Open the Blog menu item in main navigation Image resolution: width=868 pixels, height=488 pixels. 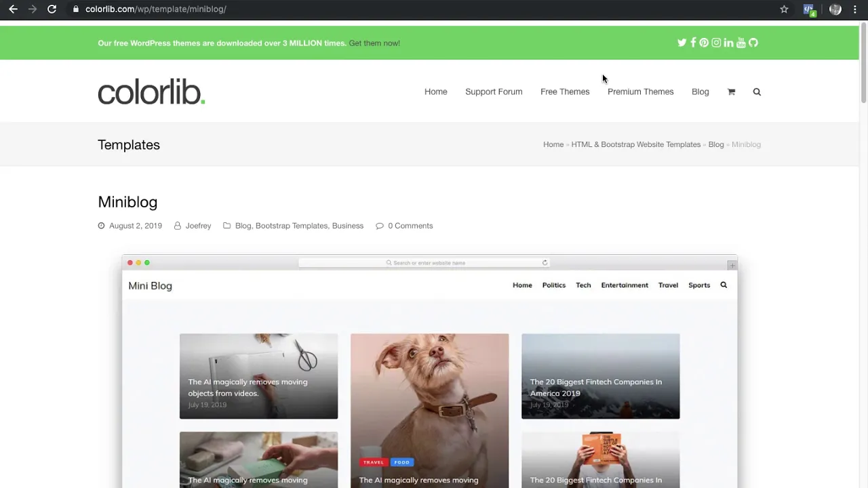(x=700, y=91)
